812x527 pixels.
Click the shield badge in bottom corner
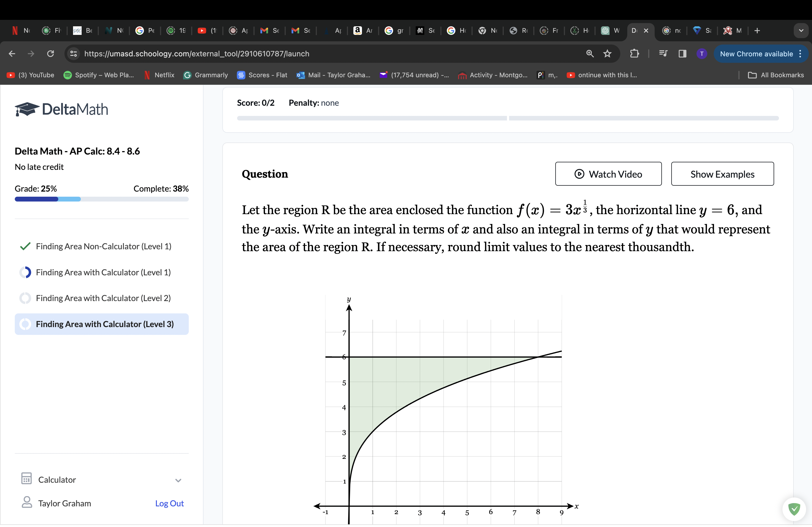[x=794, y=509]
